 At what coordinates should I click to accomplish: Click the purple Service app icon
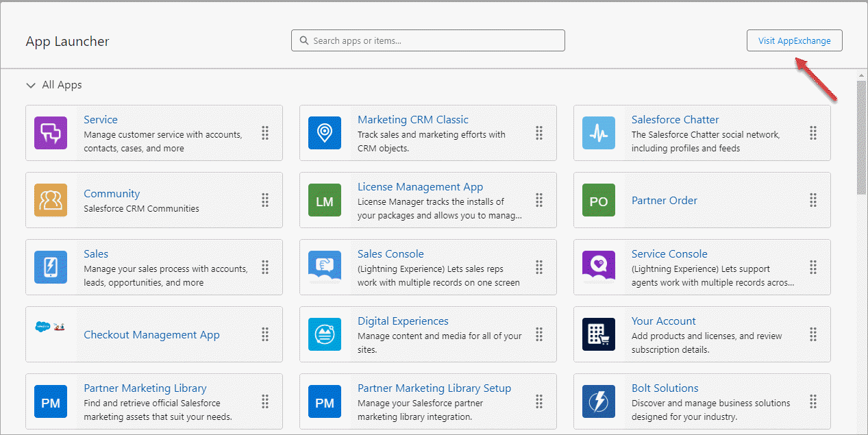pos(51,133)
